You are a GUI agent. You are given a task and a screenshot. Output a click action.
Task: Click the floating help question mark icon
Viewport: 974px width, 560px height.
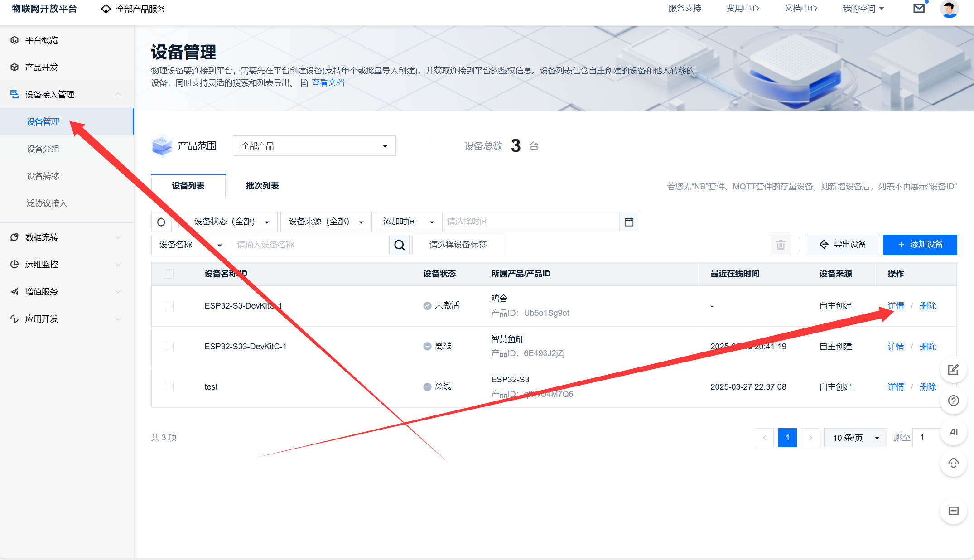click(953, 401)
